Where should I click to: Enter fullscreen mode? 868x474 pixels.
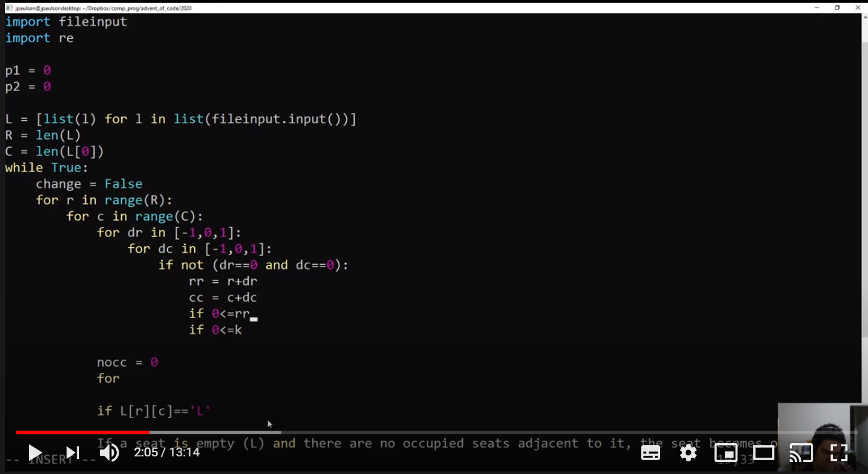click(839, 453)
